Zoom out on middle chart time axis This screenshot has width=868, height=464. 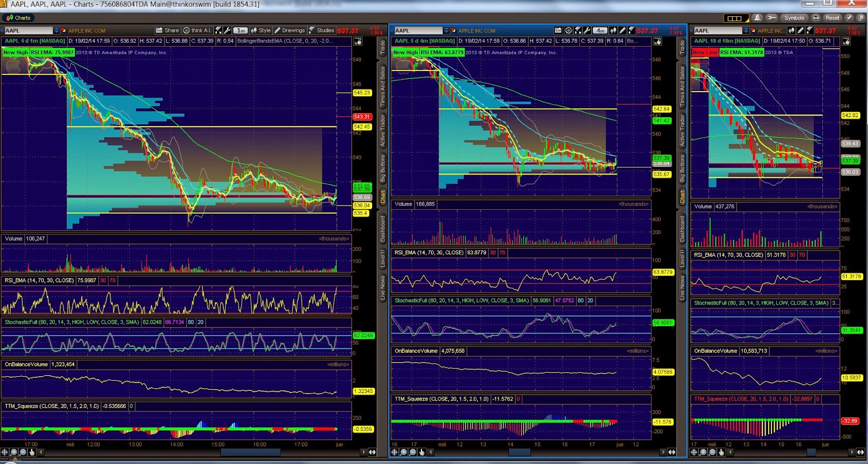(x=413, y=452)
